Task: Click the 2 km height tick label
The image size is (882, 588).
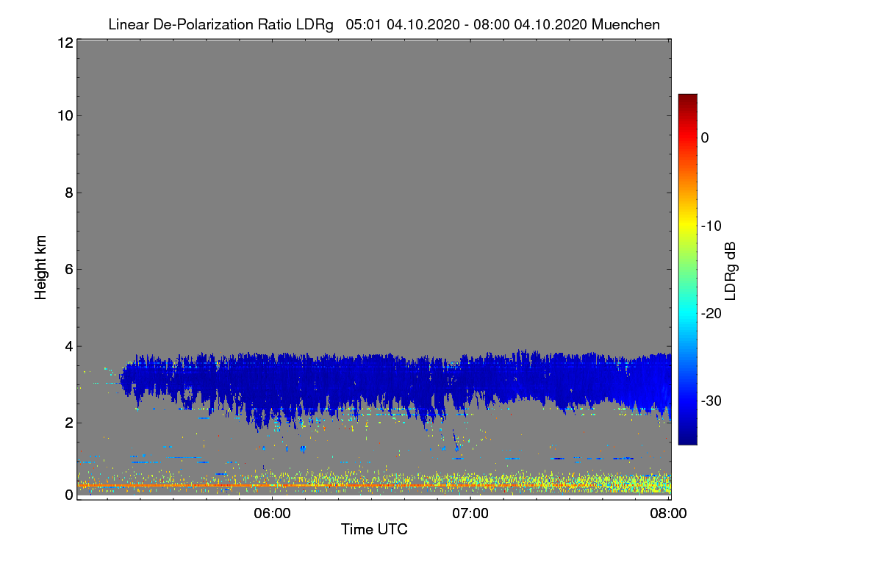Action: click(68, 422)
